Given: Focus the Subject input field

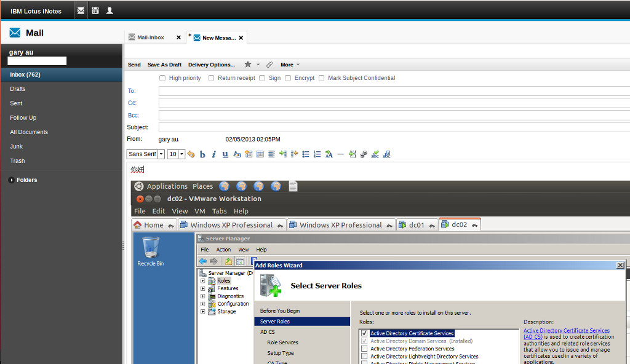Looking at the screenshot, I should click(x=394, y=128).
